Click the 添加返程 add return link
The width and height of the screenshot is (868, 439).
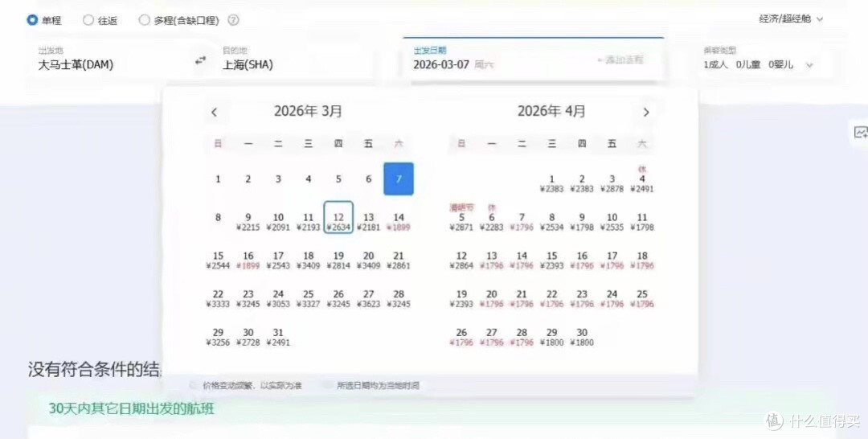(x=620, y=59)
